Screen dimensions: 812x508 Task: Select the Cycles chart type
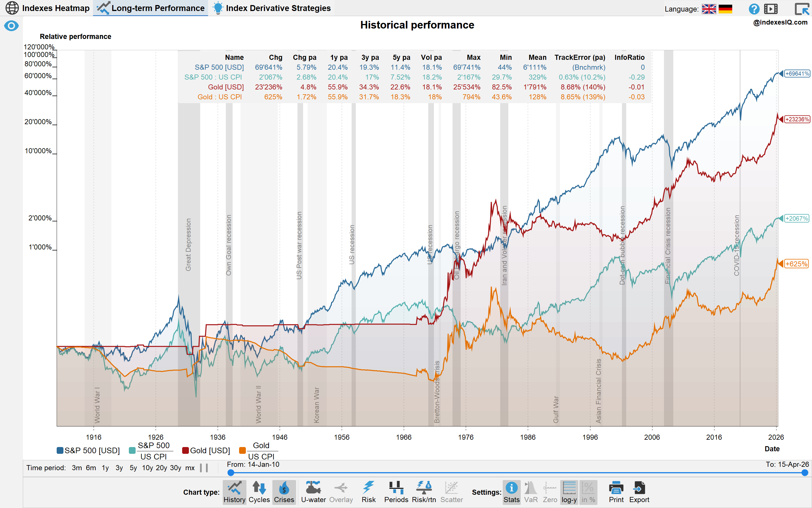pos(259,492)
